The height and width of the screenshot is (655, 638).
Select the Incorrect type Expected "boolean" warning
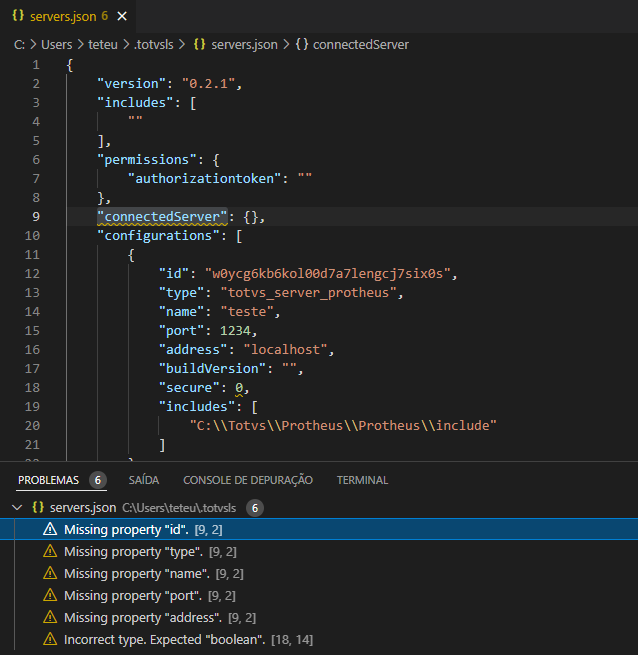[x=319, y=640]
